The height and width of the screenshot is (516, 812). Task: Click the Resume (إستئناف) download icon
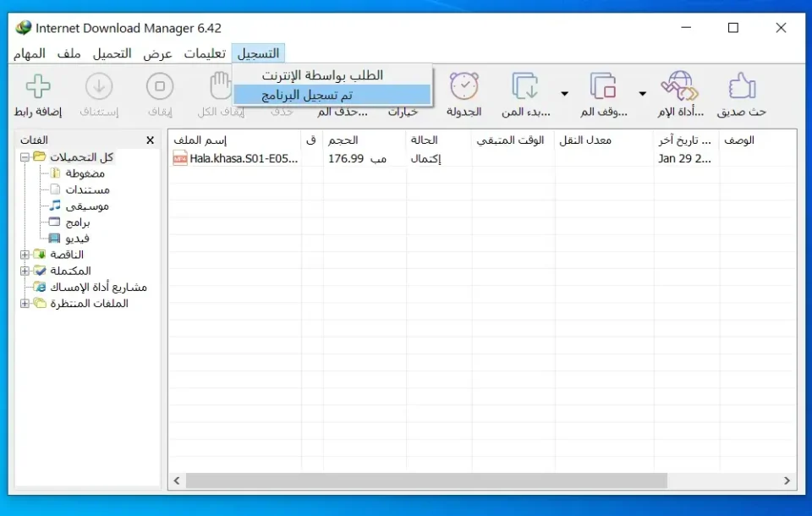(x=99, y=87)
